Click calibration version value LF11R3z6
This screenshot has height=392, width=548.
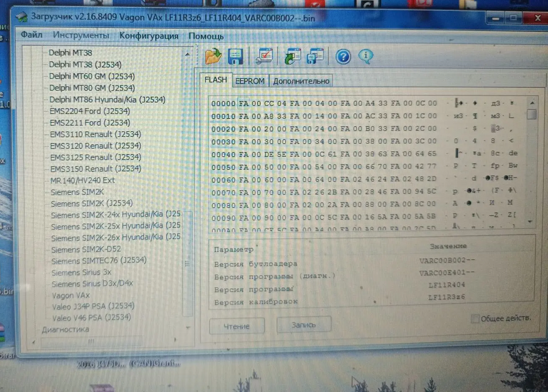(446, 297)
